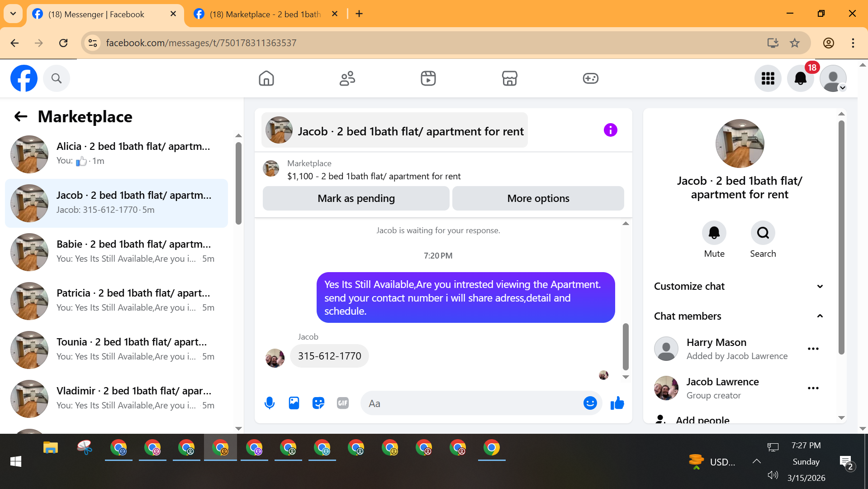Close the Marketplace browser tab
Image resolution: width=868 pixels, height=489 pixels.
[x=335, y=14]
